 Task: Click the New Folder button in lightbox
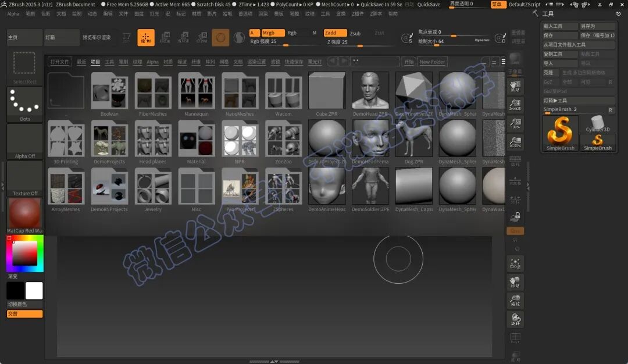432,62
